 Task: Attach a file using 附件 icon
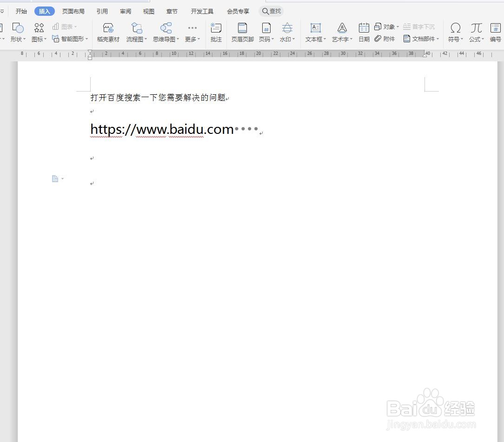coord(385,39)
